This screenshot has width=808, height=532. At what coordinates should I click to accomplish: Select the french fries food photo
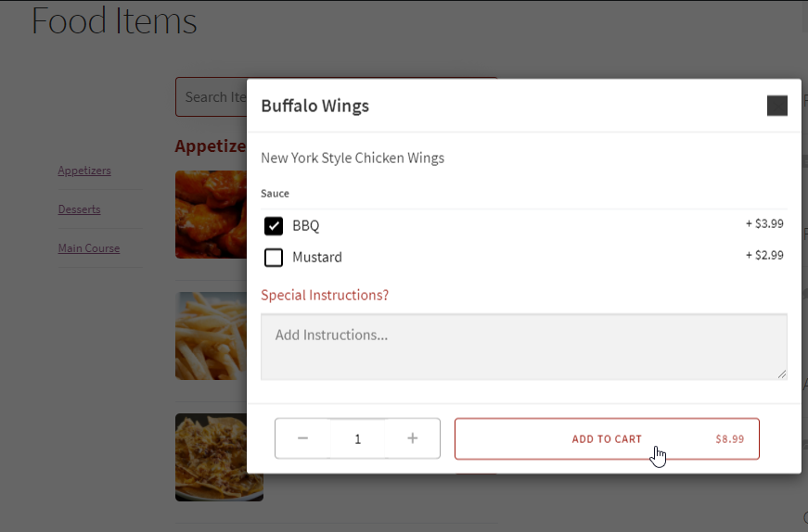(212, 336)
